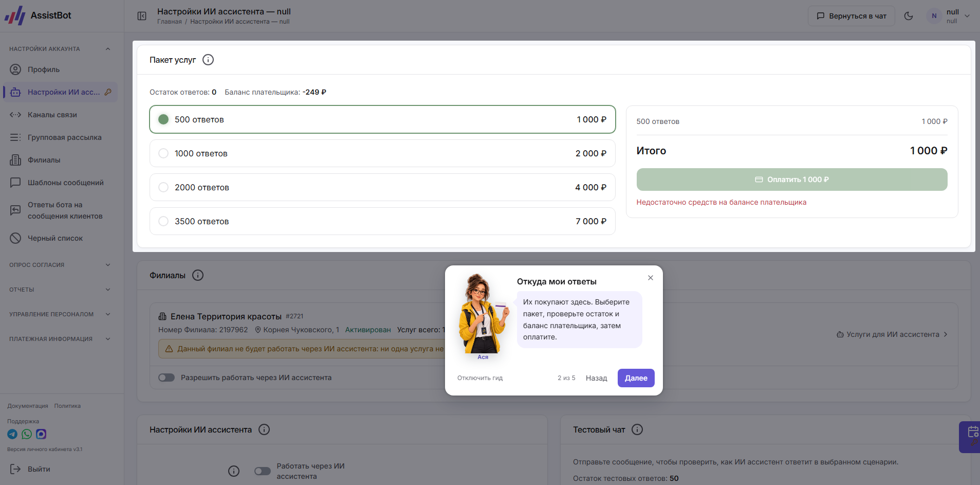Collapse sidebar panel icon in header
Screen dimensions: 980x485
142,16
